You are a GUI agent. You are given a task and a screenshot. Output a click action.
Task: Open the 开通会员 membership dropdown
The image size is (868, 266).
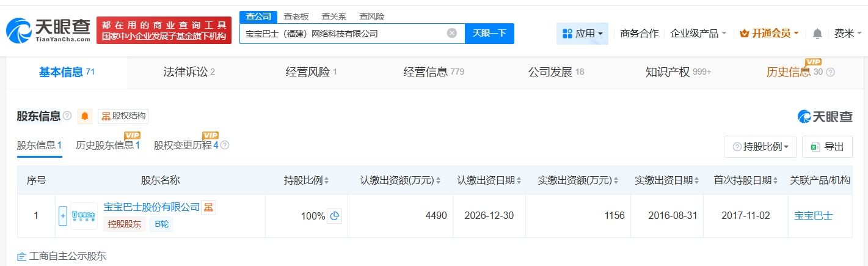coord(769,34)
